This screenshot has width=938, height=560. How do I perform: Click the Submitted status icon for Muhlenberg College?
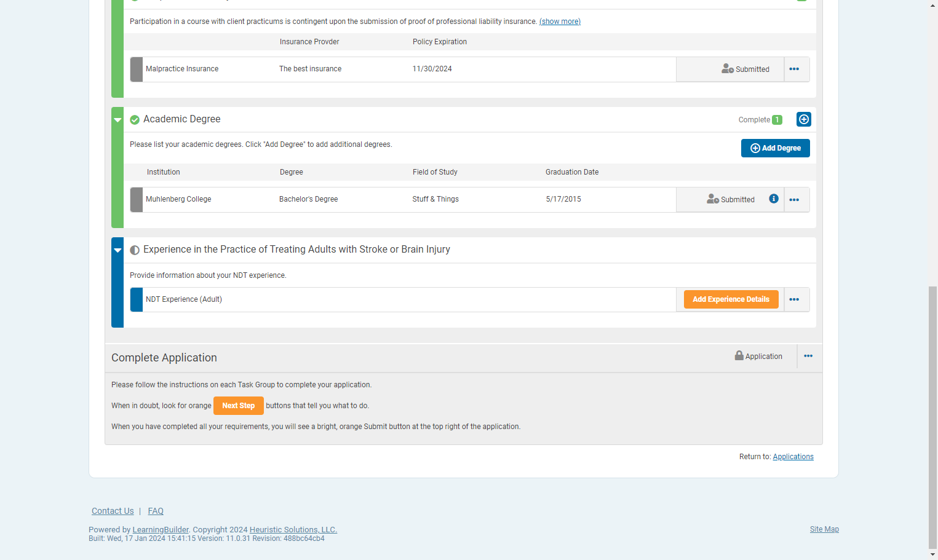(712, 199)
